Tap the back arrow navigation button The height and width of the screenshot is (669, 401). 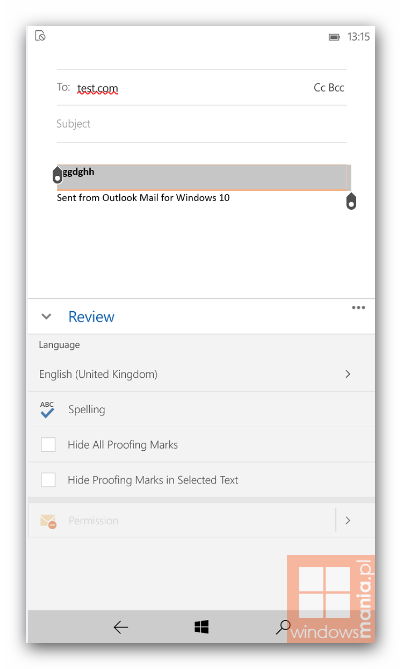pos(121,627)
